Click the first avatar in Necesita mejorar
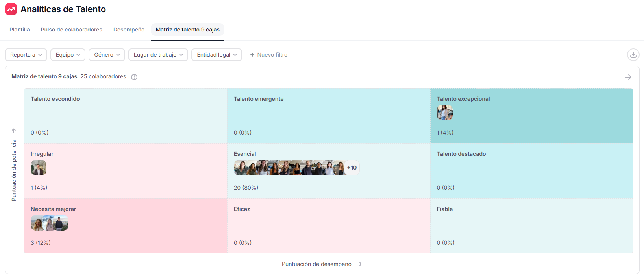The width and height of the screenshot is (644, 277). (37, 223)
